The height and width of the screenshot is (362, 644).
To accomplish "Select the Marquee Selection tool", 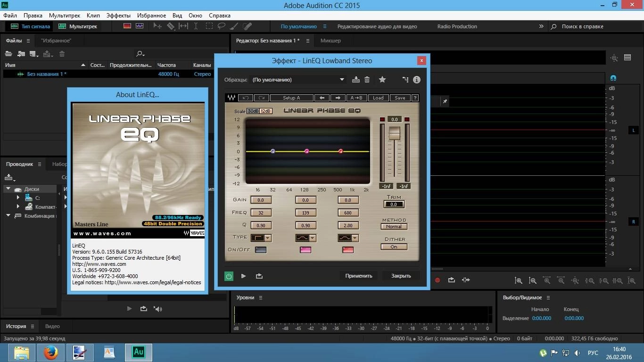I will (209, 26).
